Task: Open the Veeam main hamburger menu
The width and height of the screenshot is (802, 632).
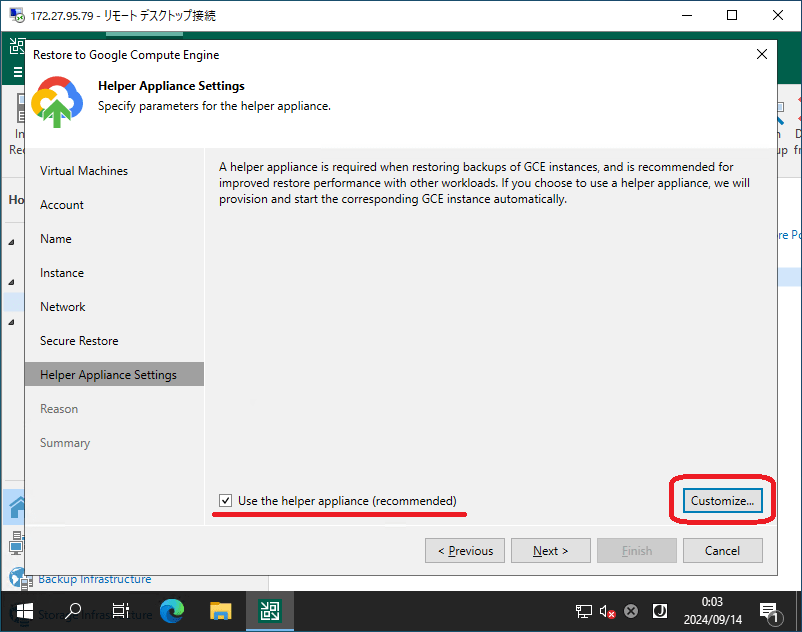Action: [18, 72]
